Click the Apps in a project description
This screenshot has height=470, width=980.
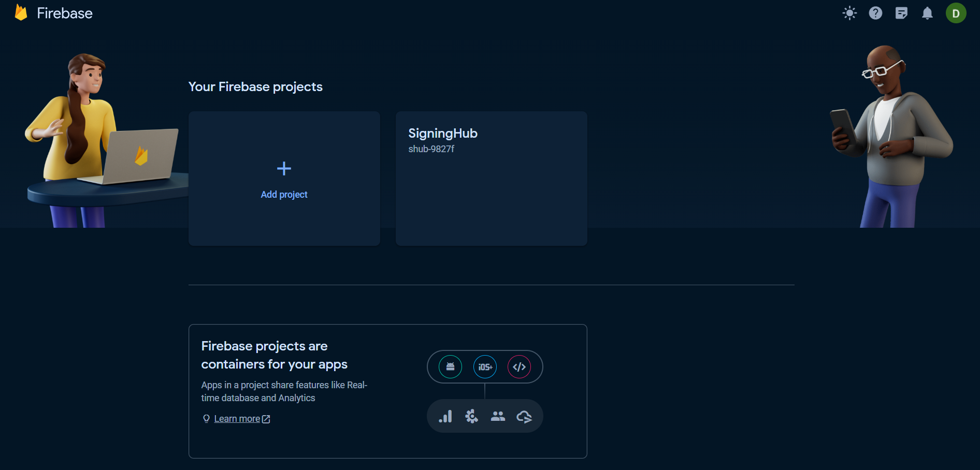click(x=284, y=391)
